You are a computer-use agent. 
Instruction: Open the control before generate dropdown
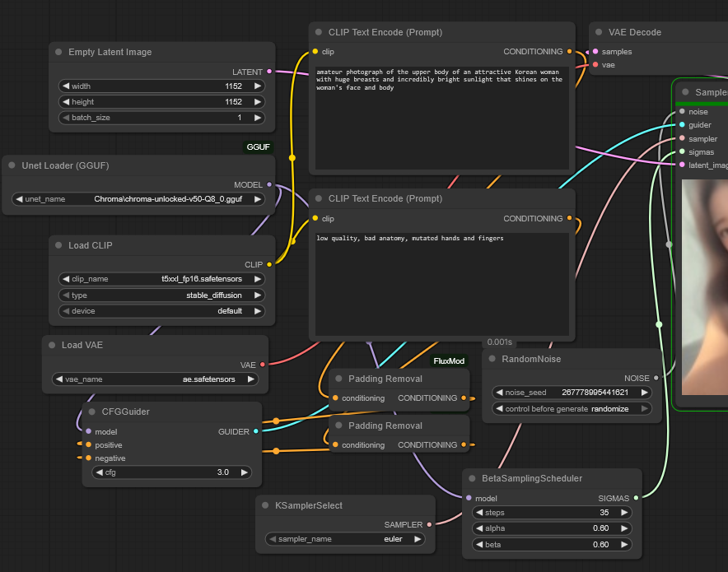(572, 409)
